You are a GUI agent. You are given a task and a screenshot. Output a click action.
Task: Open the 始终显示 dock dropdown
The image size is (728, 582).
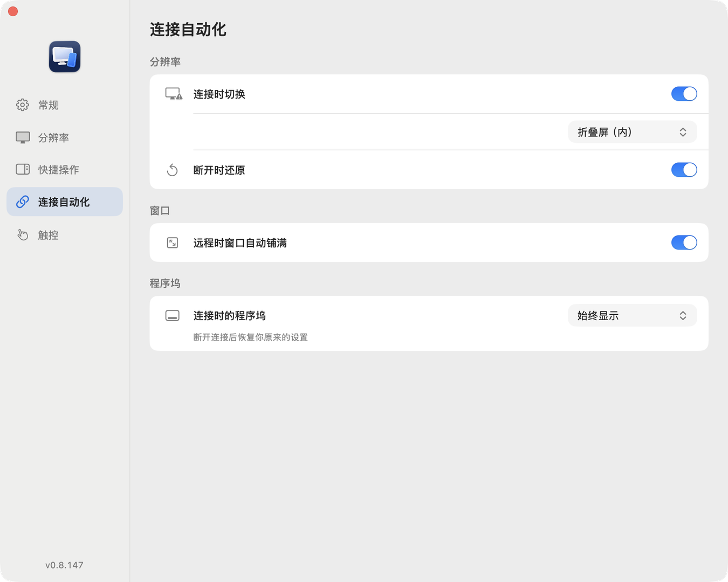click(x=632, y=315)
